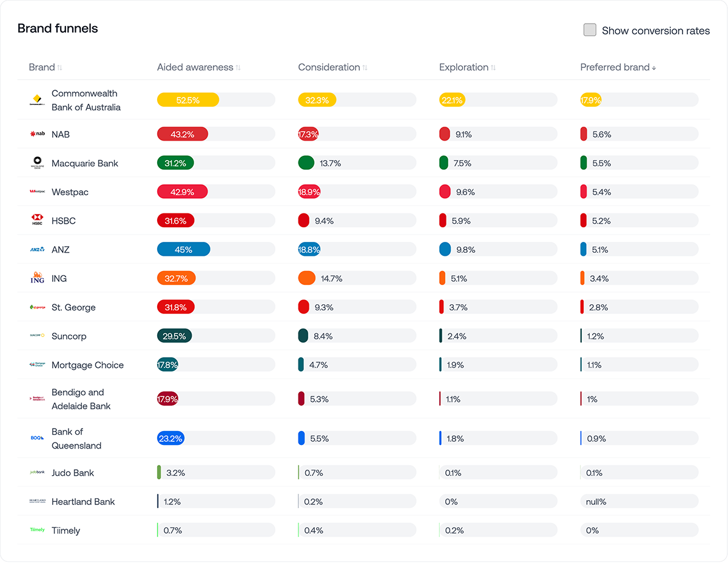Viewport: 728px width, 568px height.
Task: Click the St. George logo icon
Action: [37, 307]
